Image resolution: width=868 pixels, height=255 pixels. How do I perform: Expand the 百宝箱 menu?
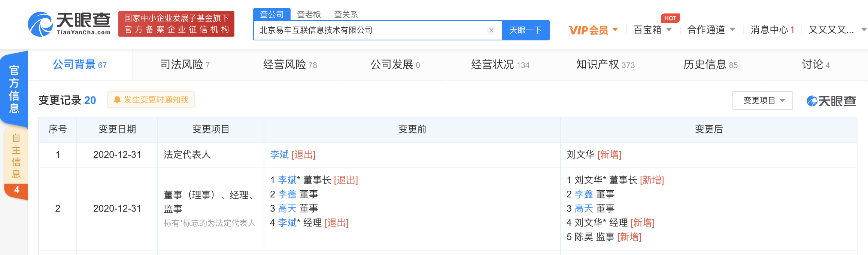[x=652, y=30]
